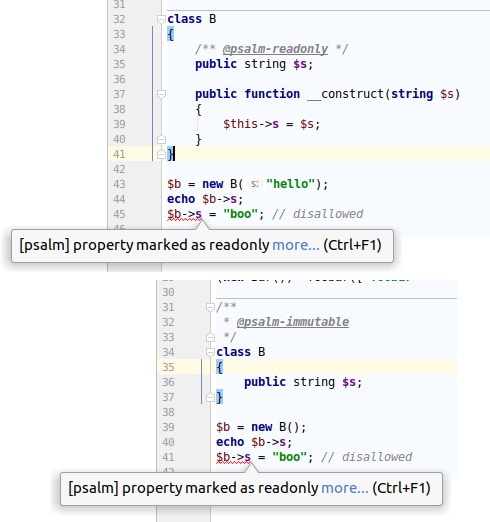The width and height of the screenshot is (490, 522).
Task: Click "boo" string on line 41
Action: click(289, 457)
